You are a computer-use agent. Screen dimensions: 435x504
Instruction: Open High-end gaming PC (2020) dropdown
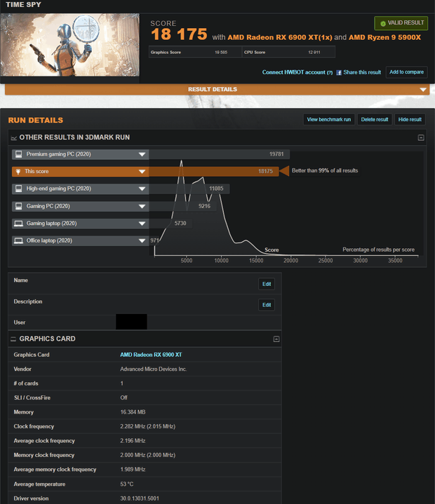pyautogui.click(x=142, y=189)
